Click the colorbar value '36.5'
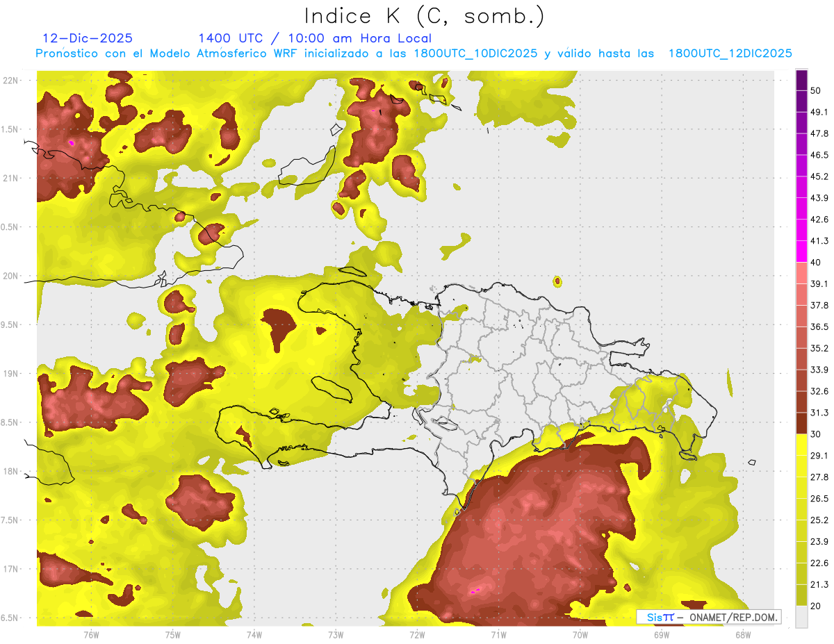 (x=819, y=327)
